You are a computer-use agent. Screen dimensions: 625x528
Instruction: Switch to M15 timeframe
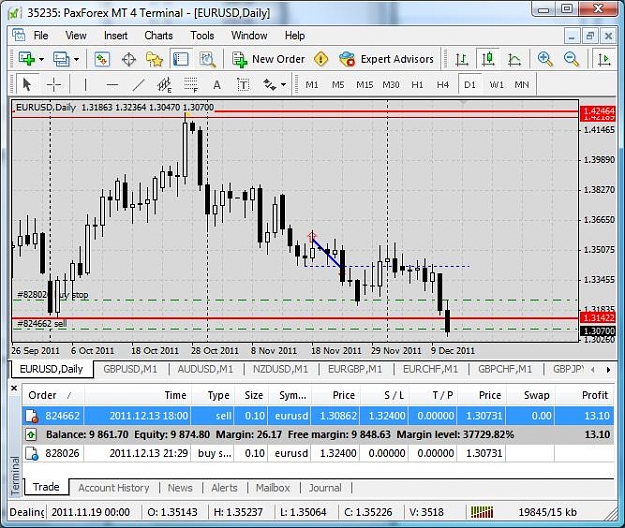click(x=364, y=84)
